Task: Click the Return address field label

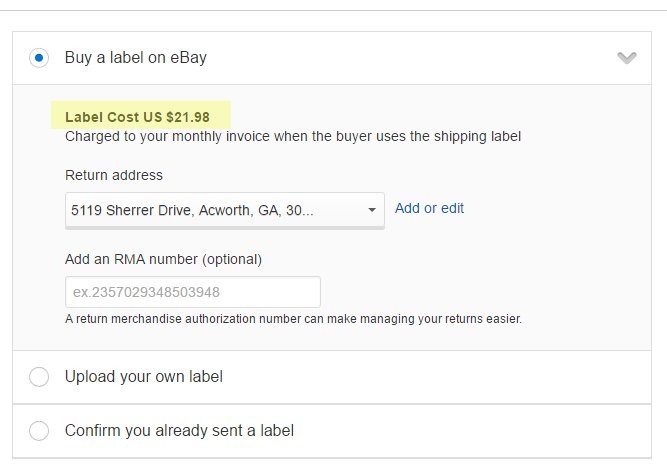Action: tap(113, 175)
